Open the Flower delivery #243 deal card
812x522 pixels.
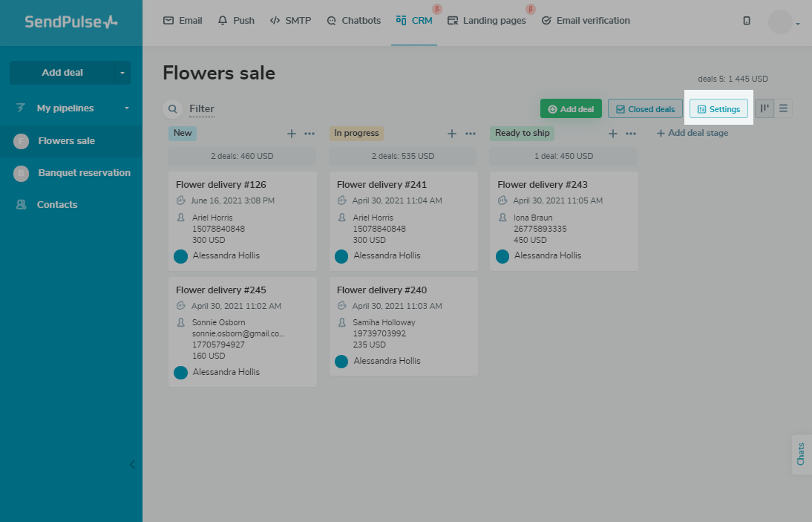563,221
